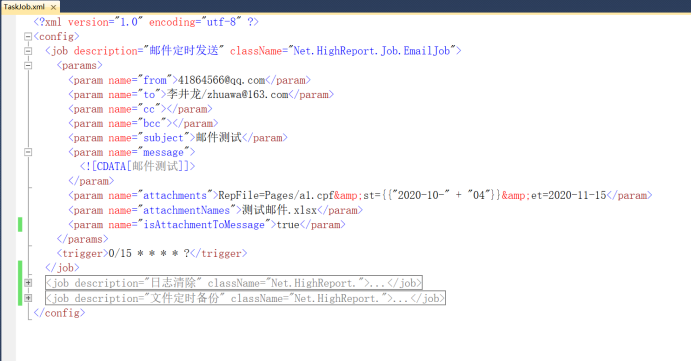Click the et=2020-11-15 end date text
The height and width of the screenshot is (362, 691).
pos(568,196)
